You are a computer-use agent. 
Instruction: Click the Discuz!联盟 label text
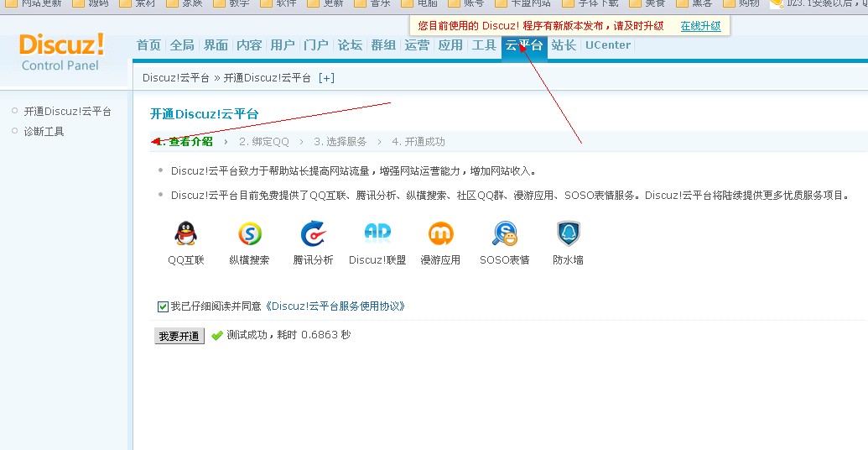pos(377,260)
